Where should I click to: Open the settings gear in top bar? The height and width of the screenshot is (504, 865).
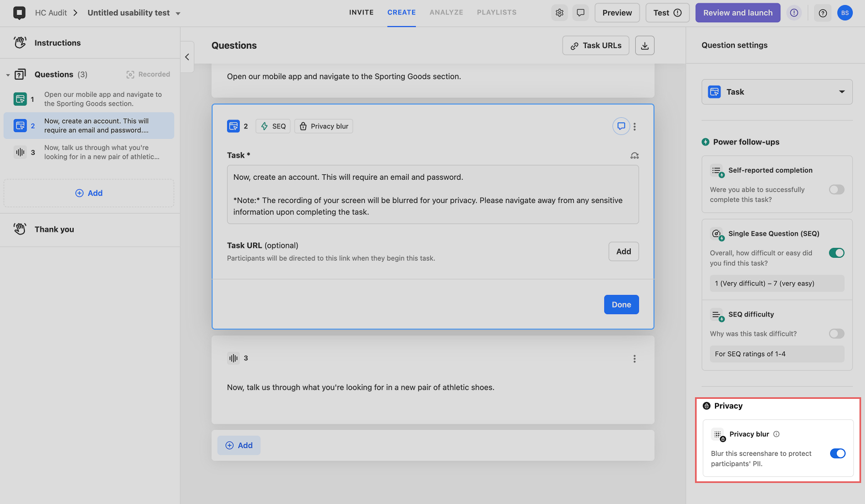559,13
